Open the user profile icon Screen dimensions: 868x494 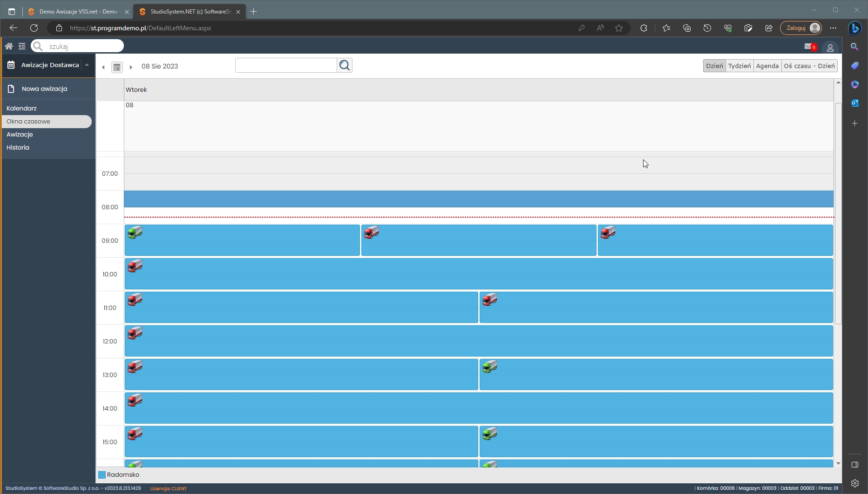(x=830, y=48)
